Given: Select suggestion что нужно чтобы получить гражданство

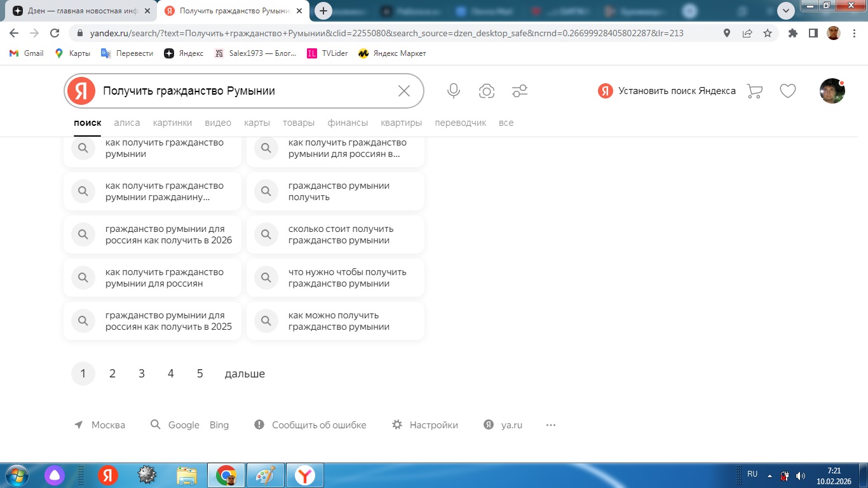Looking at the screenshot, I should pyautogui.click(x=336, y=278).
